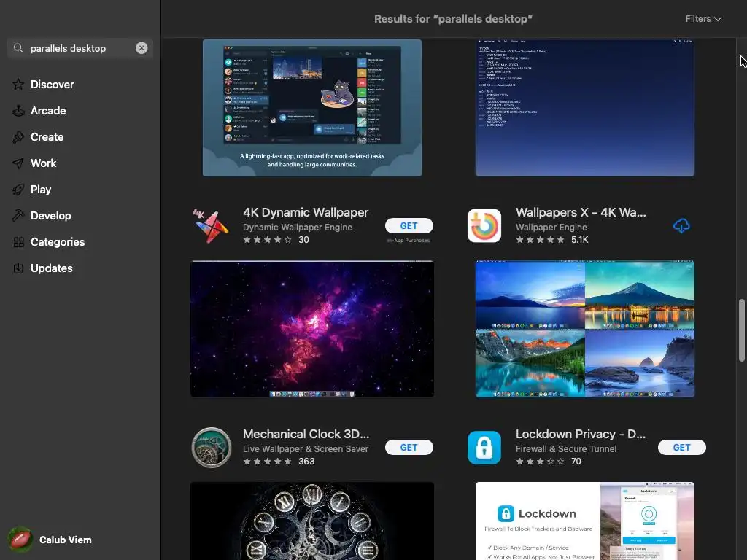
Task: Click the Play rocket icon
Action: [x=18, y=190]
